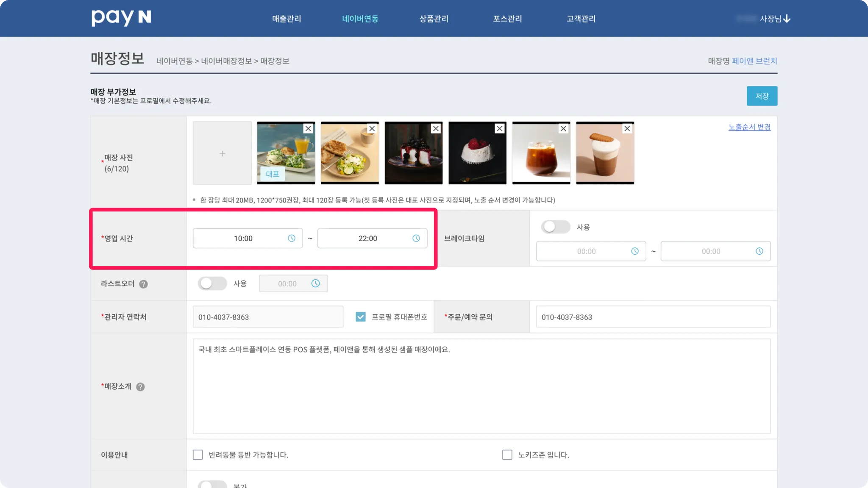Open the 네이버연동 menu
The height and width of the screenshot is (488, 868).
(360, 19)
